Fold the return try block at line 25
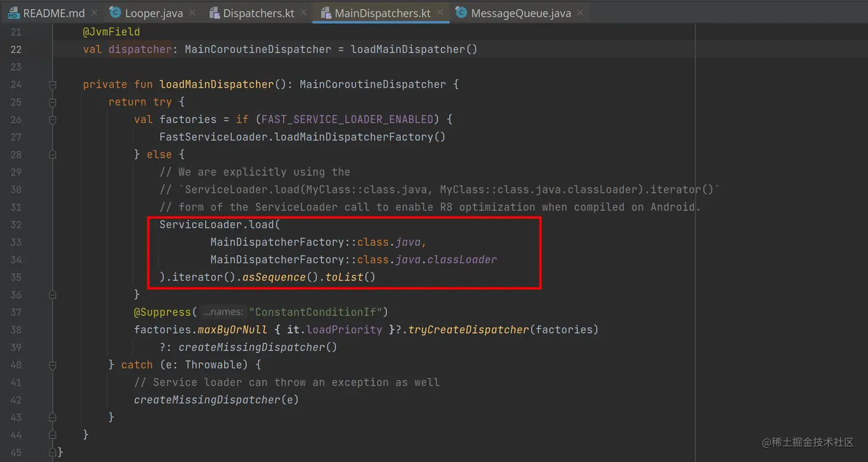 [x=53, y=102]
